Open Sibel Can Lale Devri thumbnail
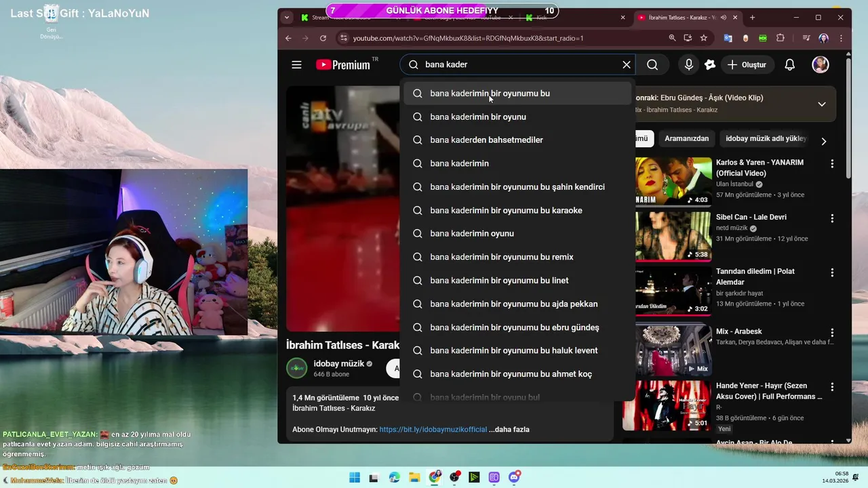Viewport: 868px width, 488px height. pos(673,236)
